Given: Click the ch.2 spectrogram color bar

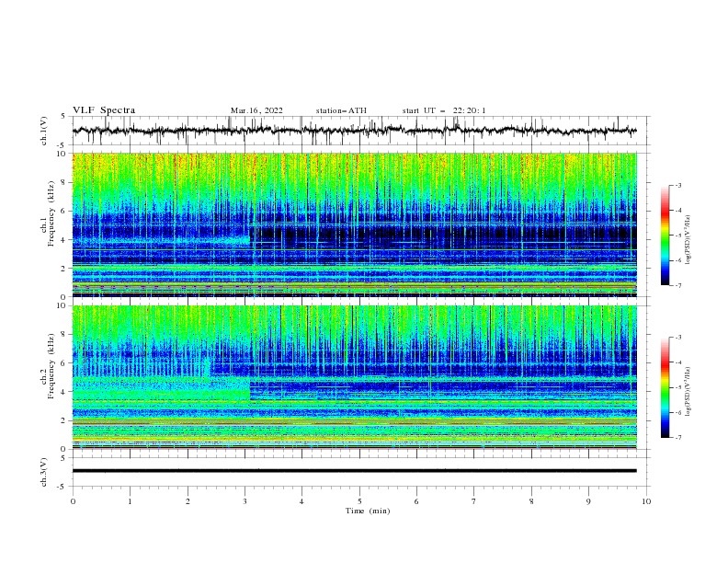Looking at the screenshot, I should [665, 387].
